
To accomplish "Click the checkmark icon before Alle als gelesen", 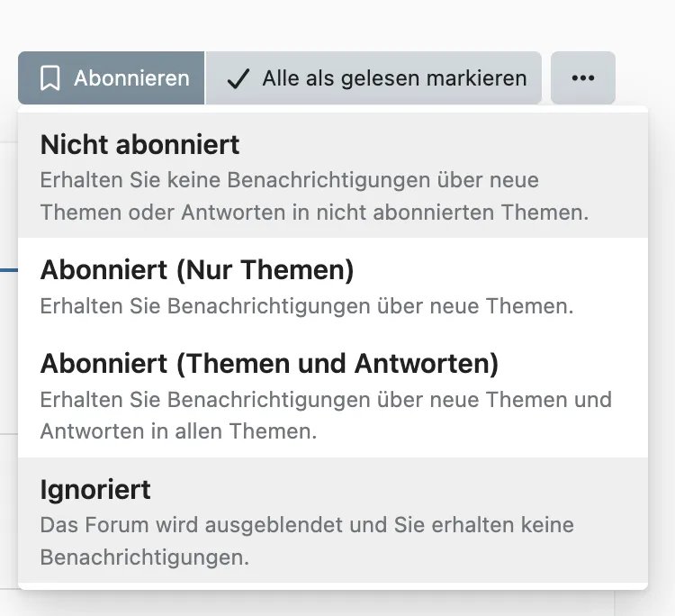I will [x=238, y=78].
